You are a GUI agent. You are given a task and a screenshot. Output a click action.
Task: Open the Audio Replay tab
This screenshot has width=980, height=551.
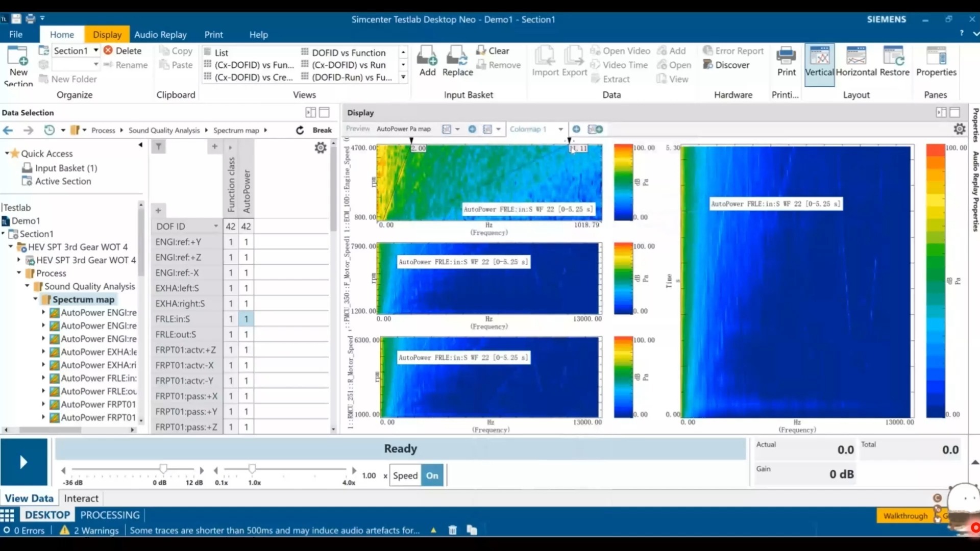(x=160, y=35)
